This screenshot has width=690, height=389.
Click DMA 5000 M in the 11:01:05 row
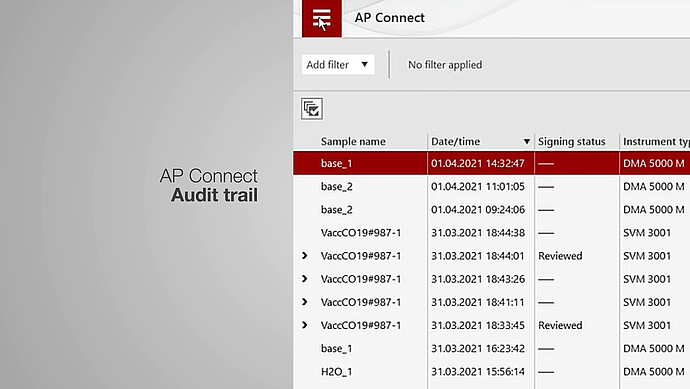[x=654, y=187]
